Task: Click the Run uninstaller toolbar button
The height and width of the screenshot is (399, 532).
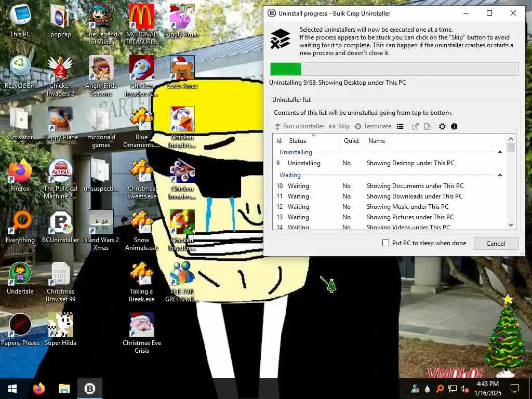Action: coord(299,126)
